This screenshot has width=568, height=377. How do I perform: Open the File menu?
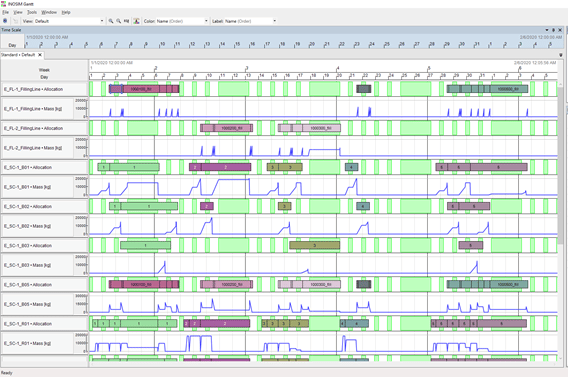click(x=5, y=12)
